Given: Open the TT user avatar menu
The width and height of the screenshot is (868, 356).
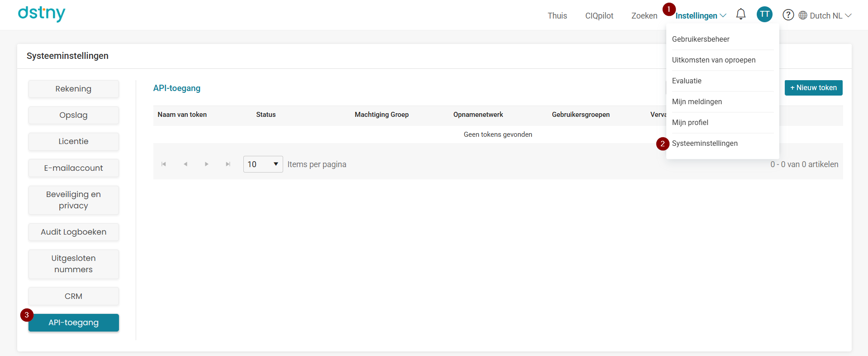Looking at the screenshot, I should [x=764, y=14].
